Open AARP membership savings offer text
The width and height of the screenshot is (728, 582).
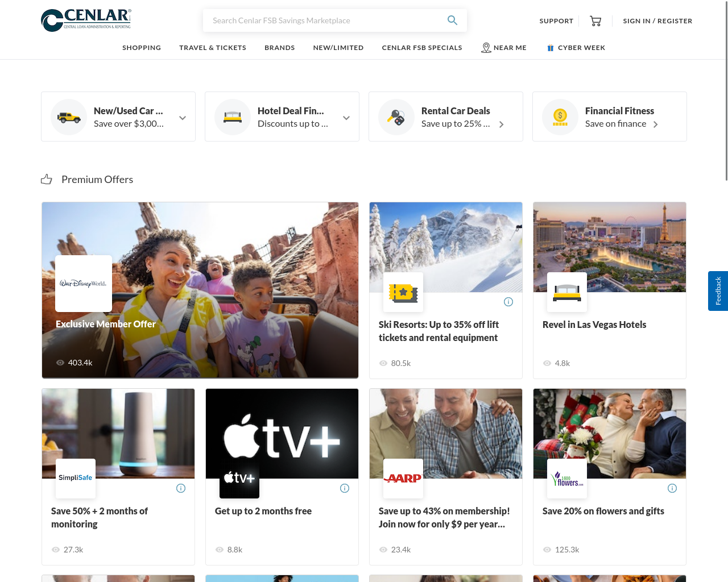pyautogui.click(x=444, y=518)
